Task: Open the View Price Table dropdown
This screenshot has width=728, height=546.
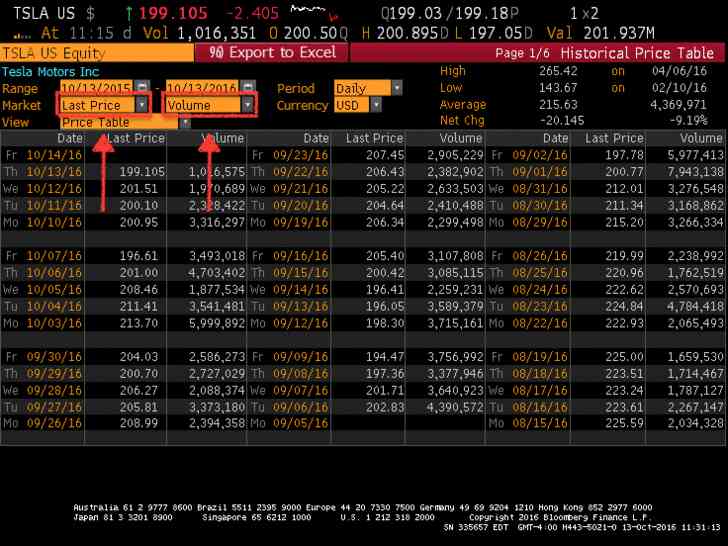Action: click(185, 123)
